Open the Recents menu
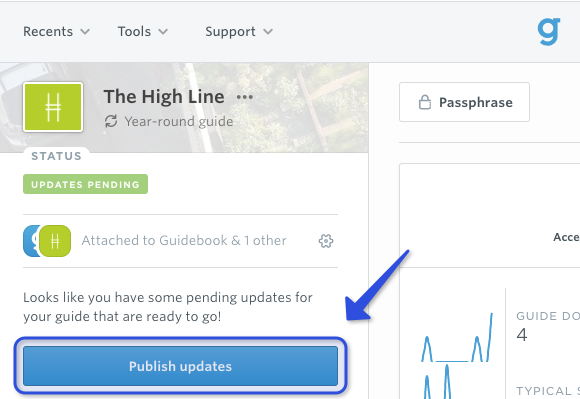Viewport: 580px width, 399px height. point(57,32)
